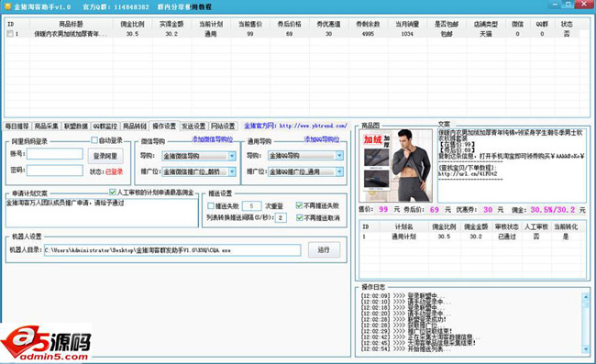
Task: Click the 当前转化 column header
Action: (x=566, y=226)
